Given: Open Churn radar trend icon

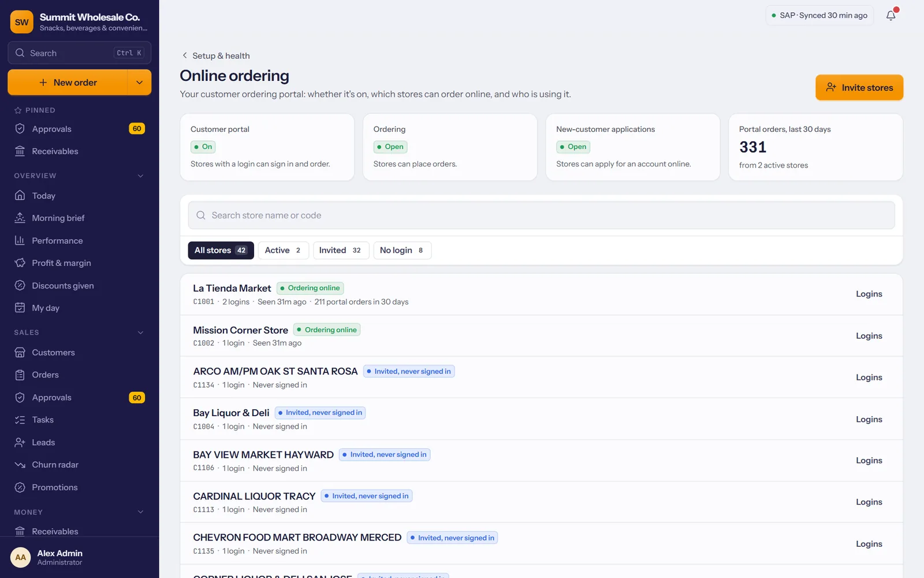Looking at the screenshot, I should coord(20,465).
